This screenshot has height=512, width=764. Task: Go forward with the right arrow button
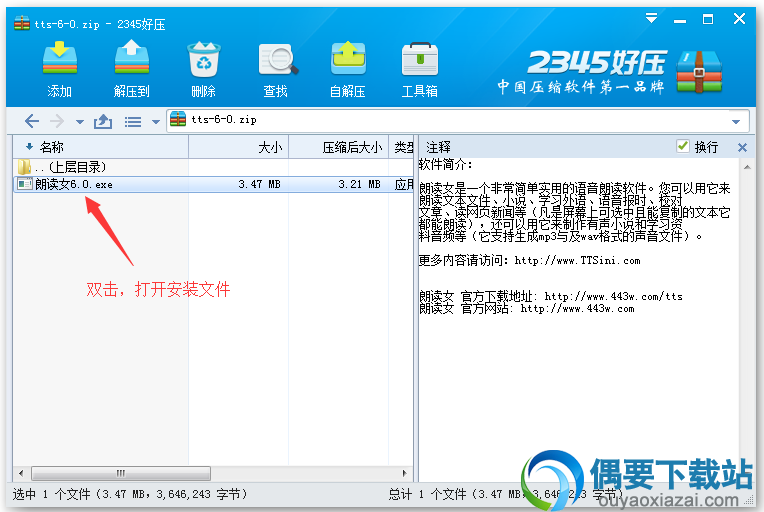[x=57, y=121]
